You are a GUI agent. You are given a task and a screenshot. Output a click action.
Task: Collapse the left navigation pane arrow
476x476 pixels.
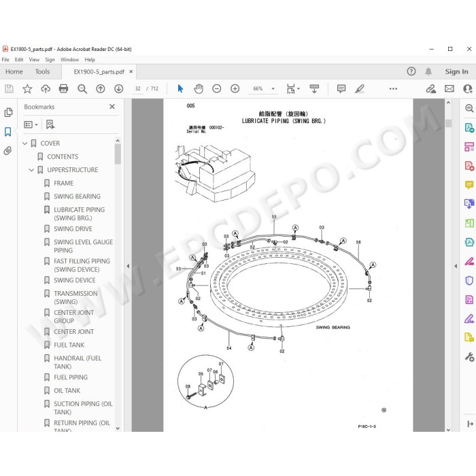(128, 266)
